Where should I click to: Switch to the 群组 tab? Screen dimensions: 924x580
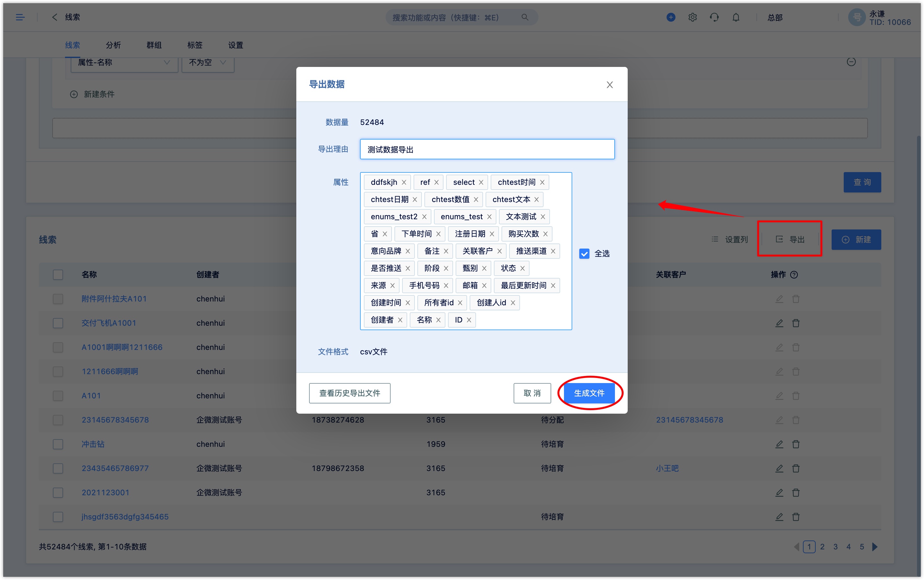(154, 45)
